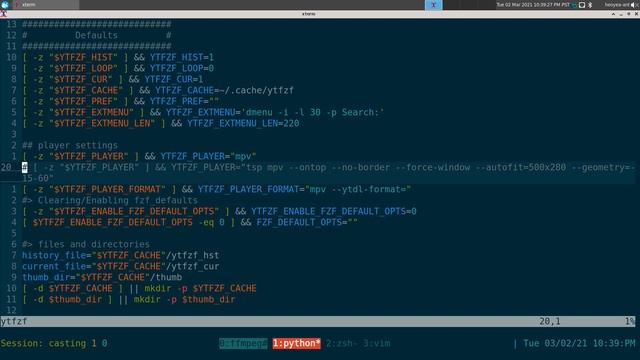Screen dimensions: 640x360
Task: Click the YTFZF_CUR=1 assignment
Action: [174, 79]
